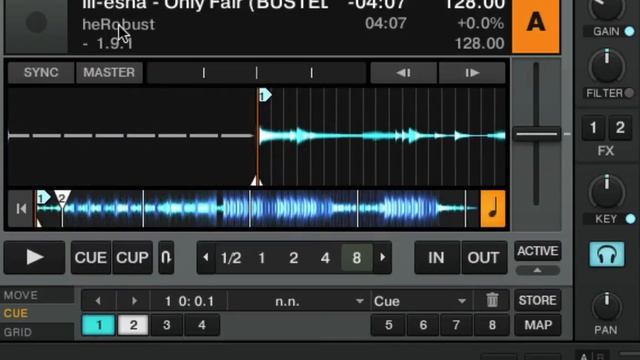Click the MAP button
Screen dimensions: 640x360
538,325
